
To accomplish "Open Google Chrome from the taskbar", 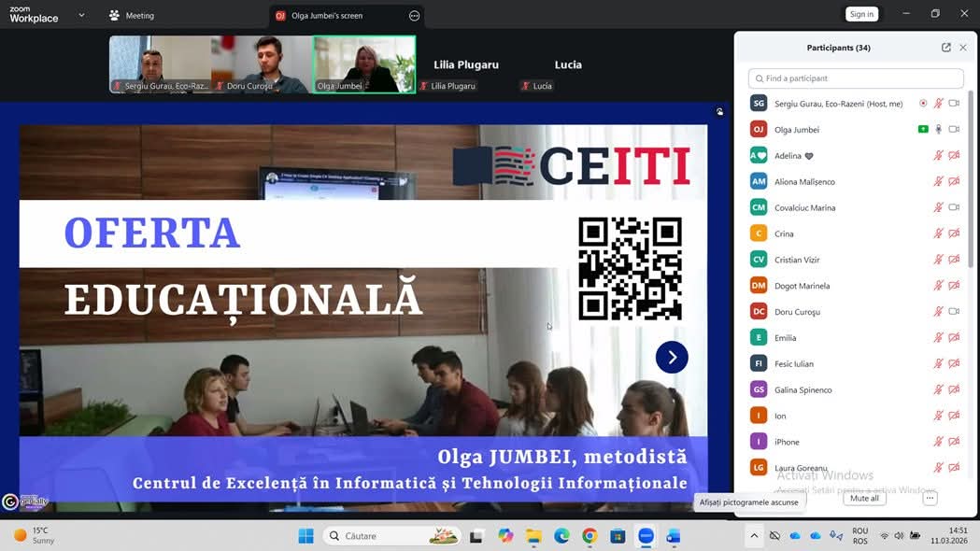I will click(x=589, y=536).
